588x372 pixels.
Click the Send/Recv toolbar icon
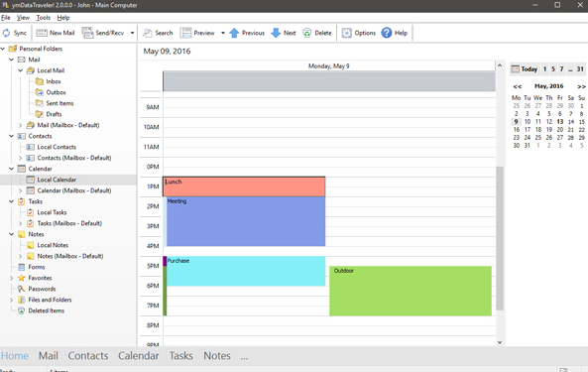coord(87,33)
